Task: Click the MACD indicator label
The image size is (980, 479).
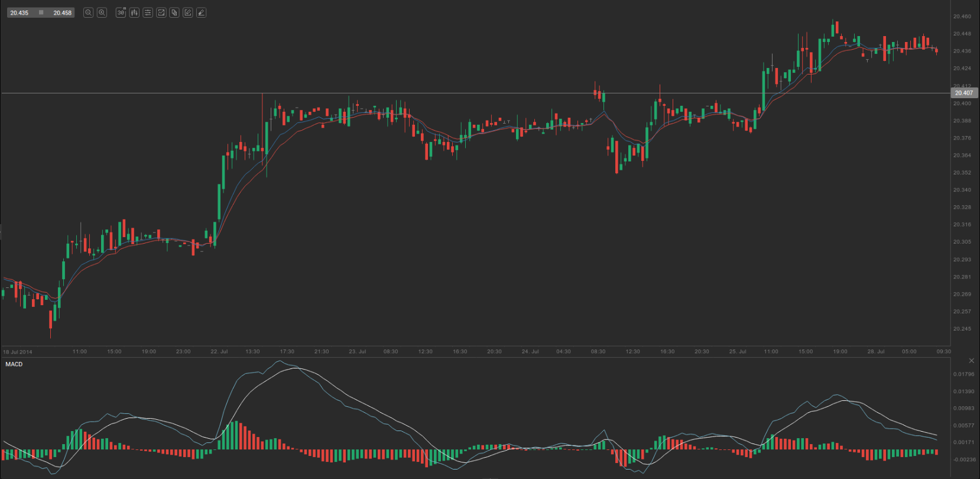Action: coord(14,364)
